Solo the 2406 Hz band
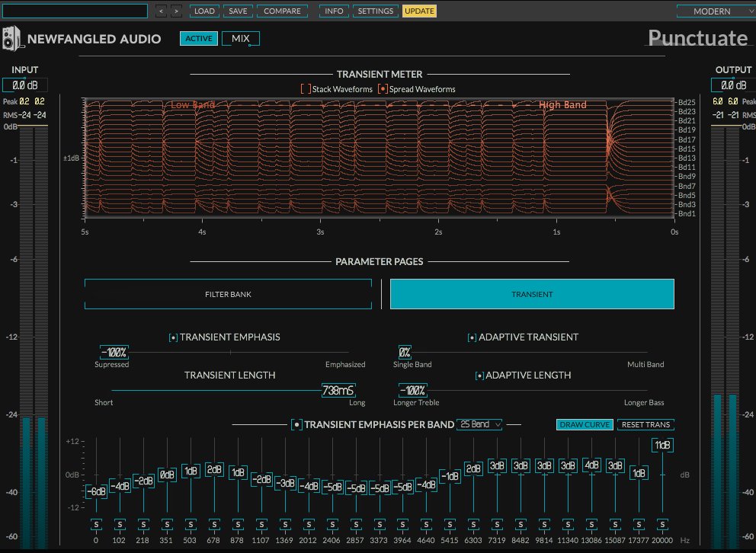The width and height of the screenshot is (756, 553). (x=333, y=524)
